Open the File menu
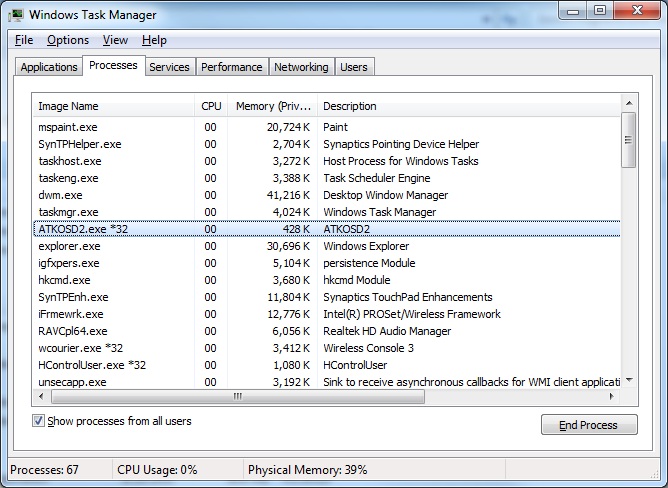Screen dimensions: 668x488 [x=24, y=40]
